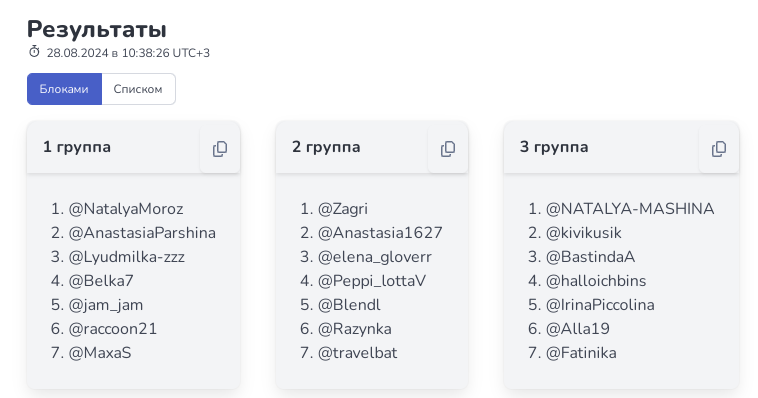
Task: Click the @IrinaPiccolina username
Action: point(600,305)
